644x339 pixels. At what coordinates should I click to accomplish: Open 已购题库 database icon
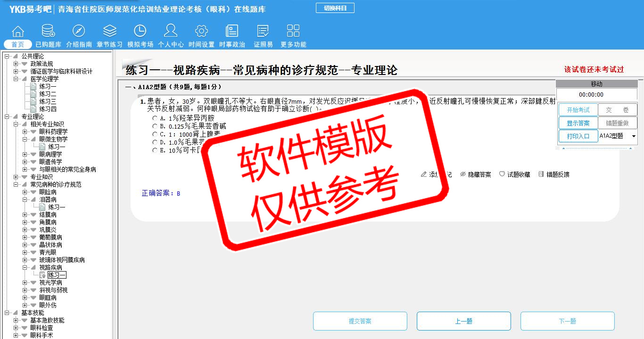coord(48,32)
